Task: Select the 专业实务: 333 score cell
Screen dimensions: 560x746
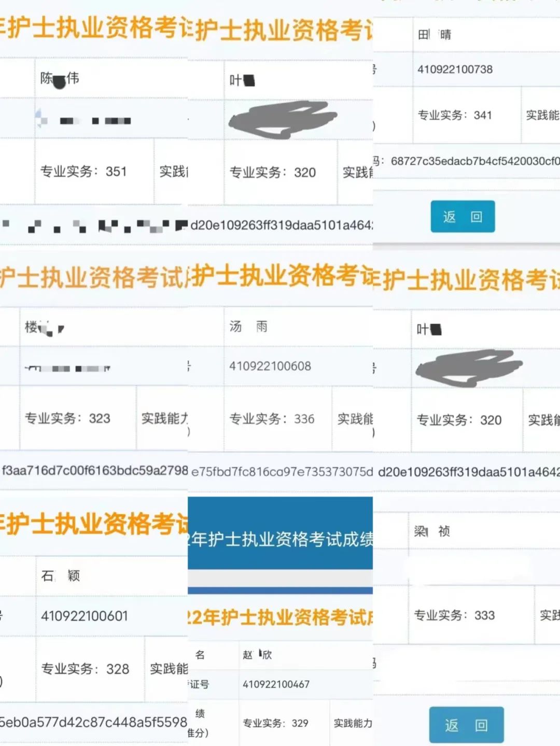Action: point(454,615)
